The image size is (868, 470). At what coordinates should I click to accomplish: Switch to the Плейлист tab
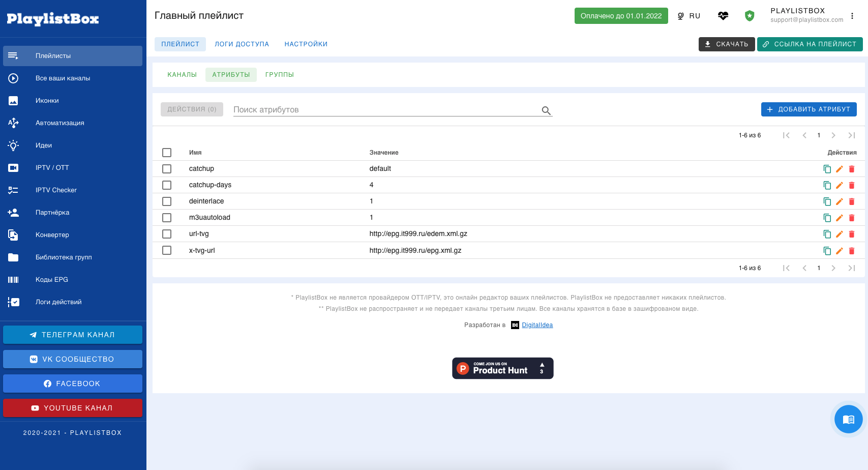[x=180, y=44]
